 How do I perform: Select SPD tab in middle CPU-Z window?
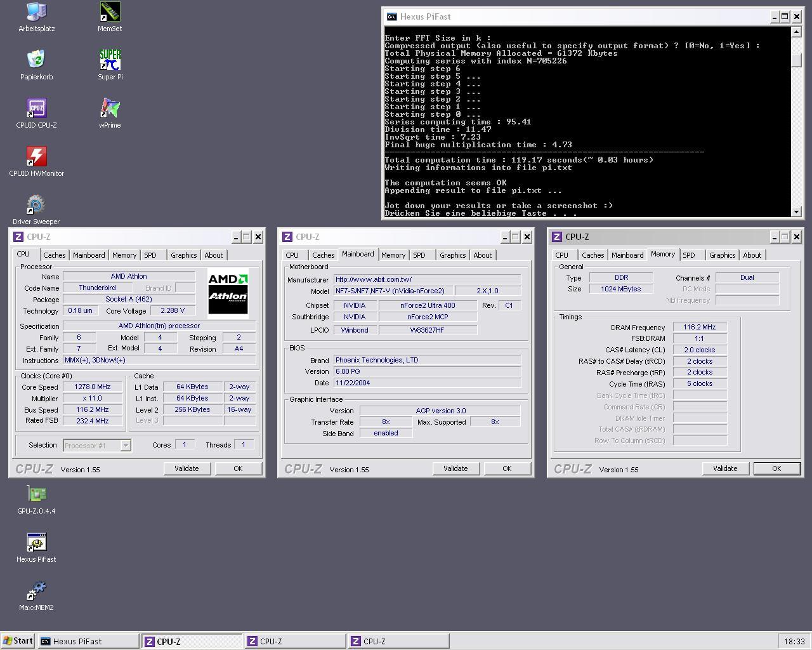(x=419, y=255)
